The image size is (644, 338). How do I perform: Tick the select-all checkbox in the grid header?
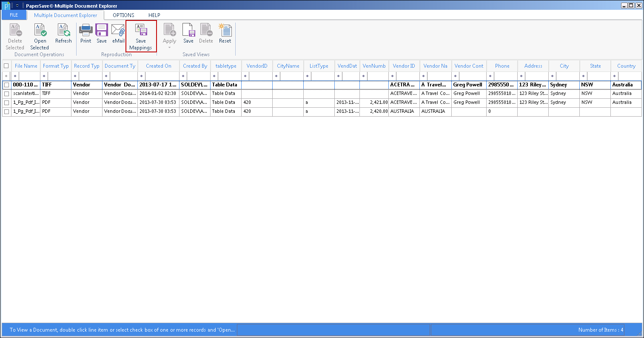point(6,66)
